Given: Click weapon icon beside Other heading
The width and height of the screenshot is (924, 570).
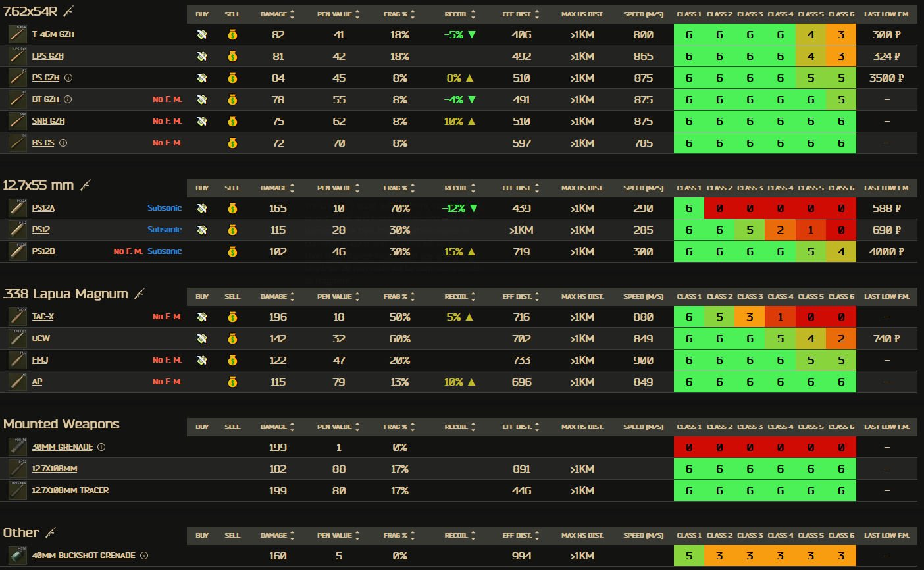Looking at the screenshot, I should point(50,532).
